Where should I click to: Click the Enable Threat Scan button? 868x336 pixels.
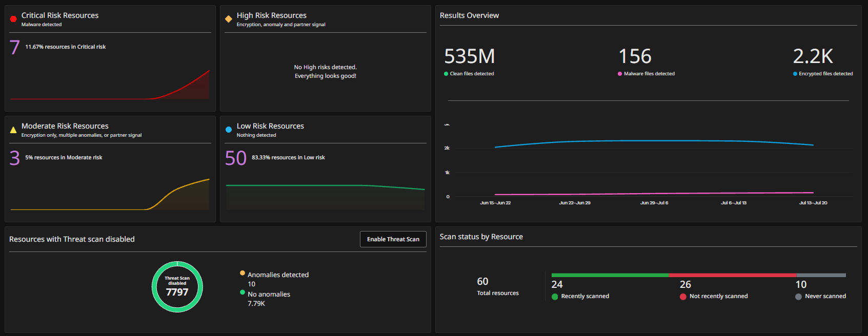(x=393, y=239)
